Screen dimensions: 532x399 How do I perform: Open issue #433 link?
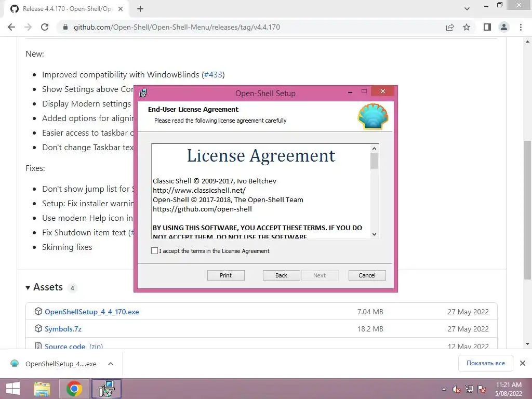[213, 75]
